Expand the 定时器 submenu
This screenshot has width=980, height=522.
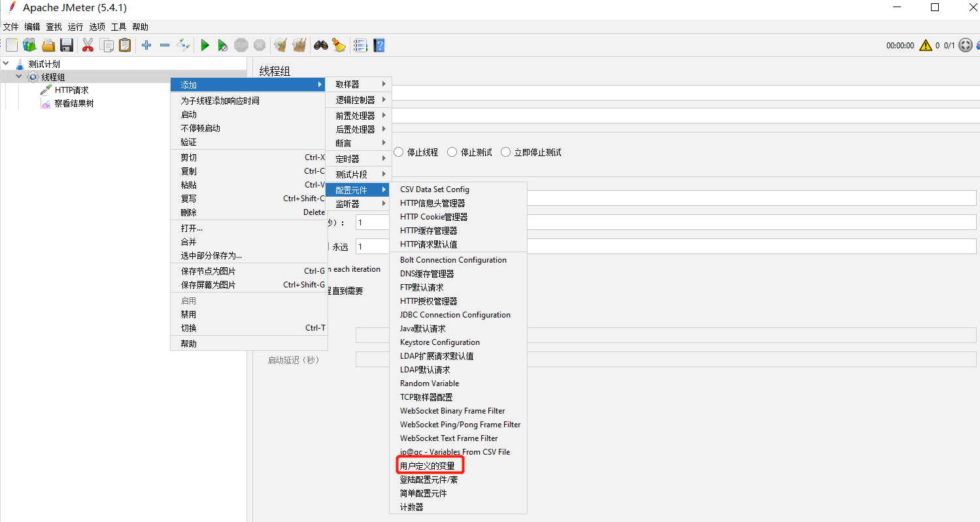coord(359,159)
